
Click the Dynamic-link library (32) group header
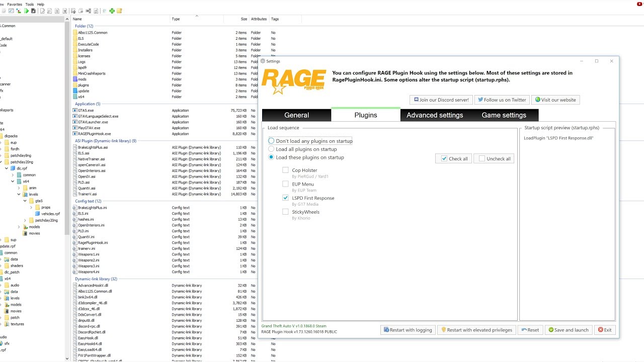96,279
